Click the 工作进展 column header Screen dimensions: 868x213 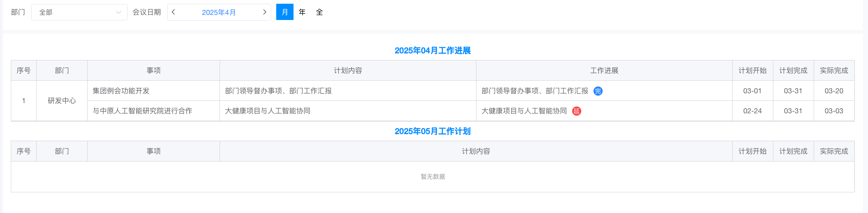click(604, 71)
